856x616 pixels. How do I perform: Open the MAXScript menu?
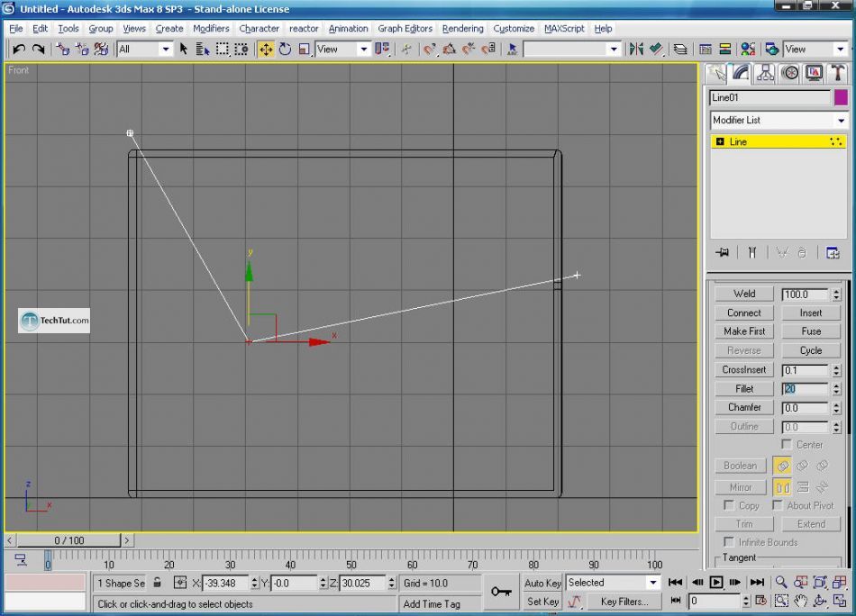564,29
